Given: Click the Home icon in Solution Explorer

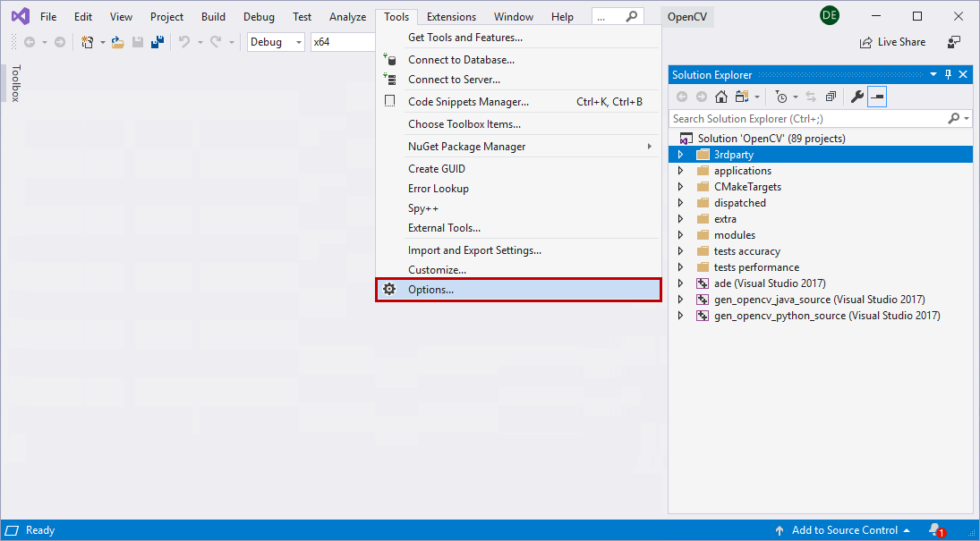Looking at the screenshot, I should click(x=721, y=97).
